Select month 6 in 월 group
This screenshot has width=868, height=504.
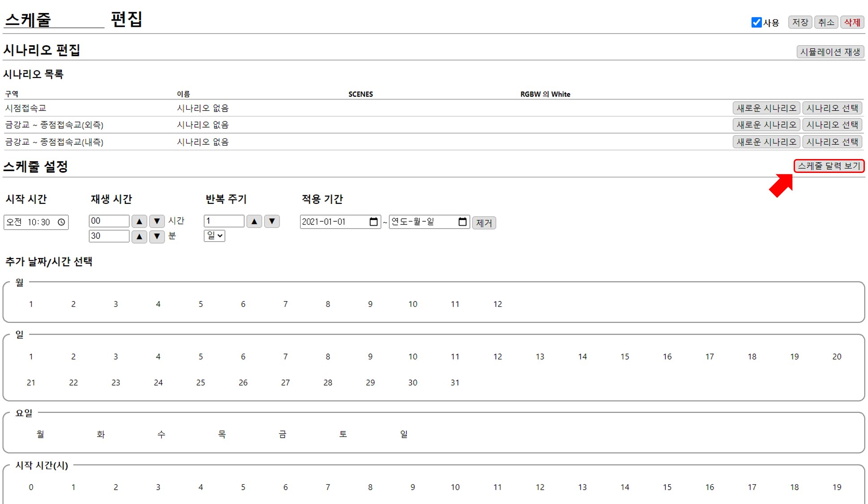(243, 304)
